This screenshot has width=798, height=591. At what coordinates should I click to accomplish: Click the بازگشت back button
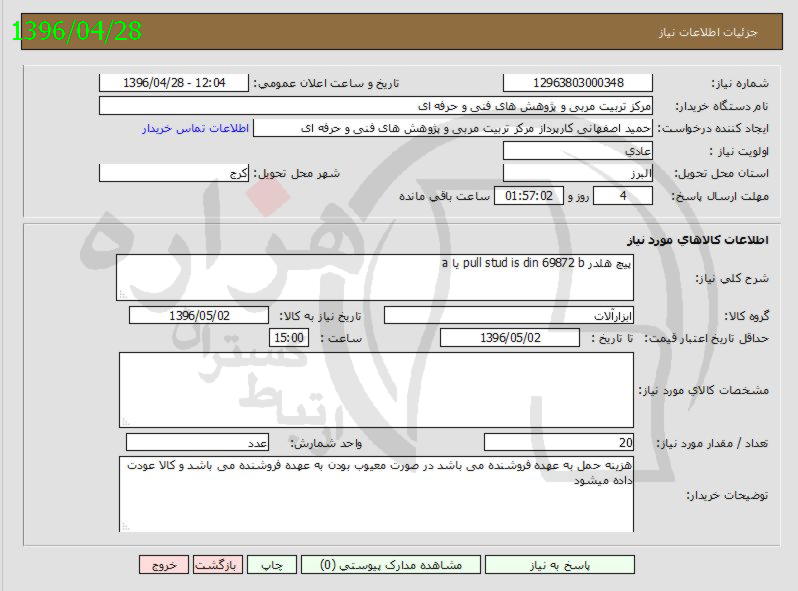(x=217, y=565)
